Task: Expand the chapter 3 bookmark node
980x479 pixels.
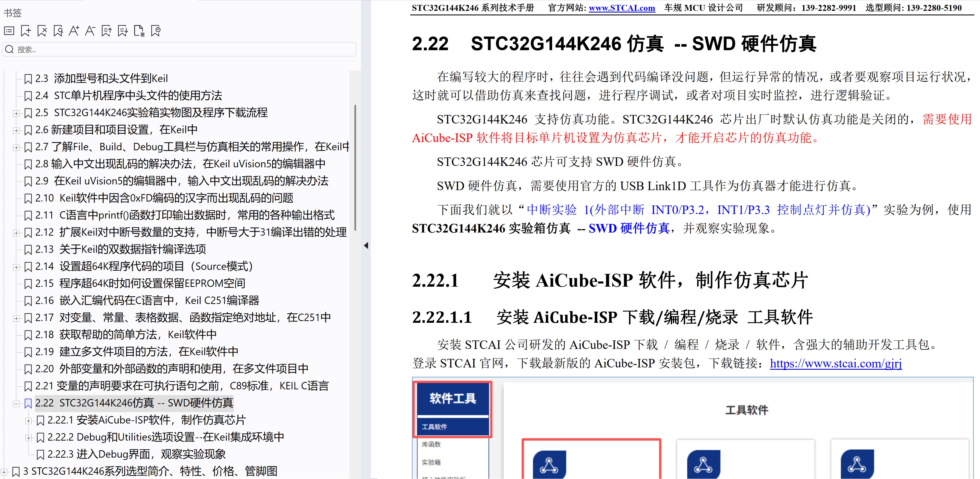Action: [4, 472]
